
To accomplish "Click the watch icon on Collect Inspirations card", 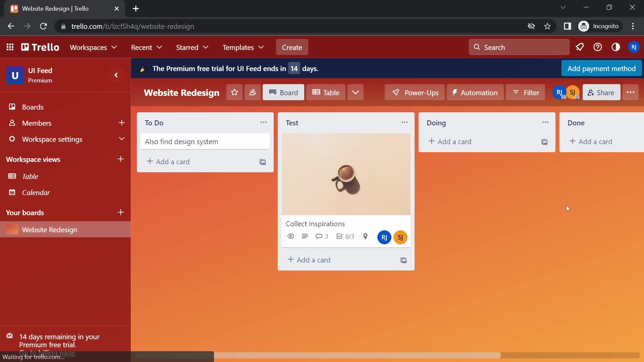I will click(x=290, y=236).
